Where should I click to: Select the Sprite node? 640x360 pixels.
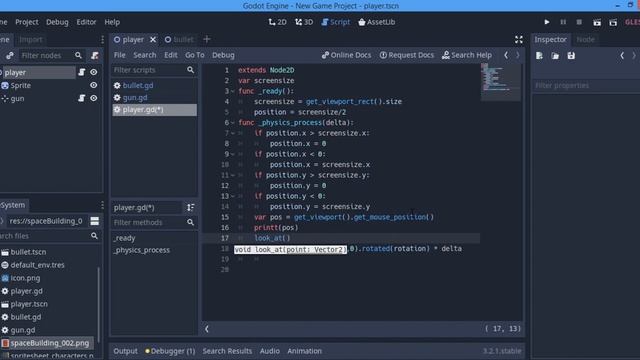[x=20, y=85]
